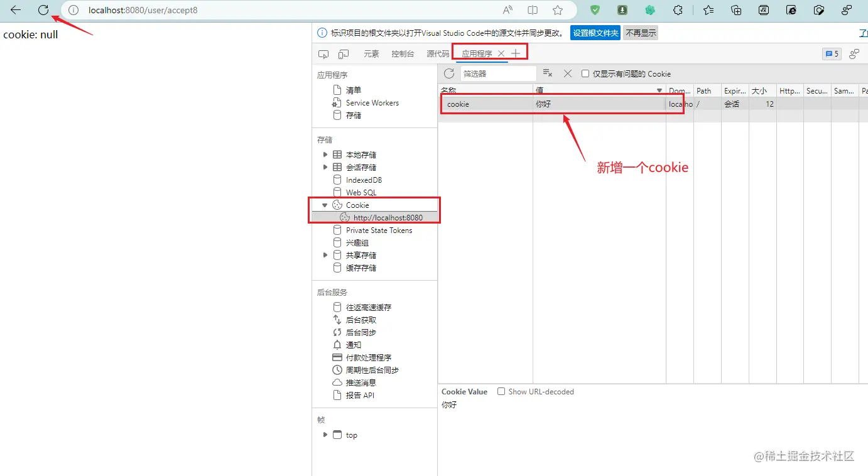The image size is (868, 476).
Task: Click the 你好 value cell in table
Action: point(599,104)
